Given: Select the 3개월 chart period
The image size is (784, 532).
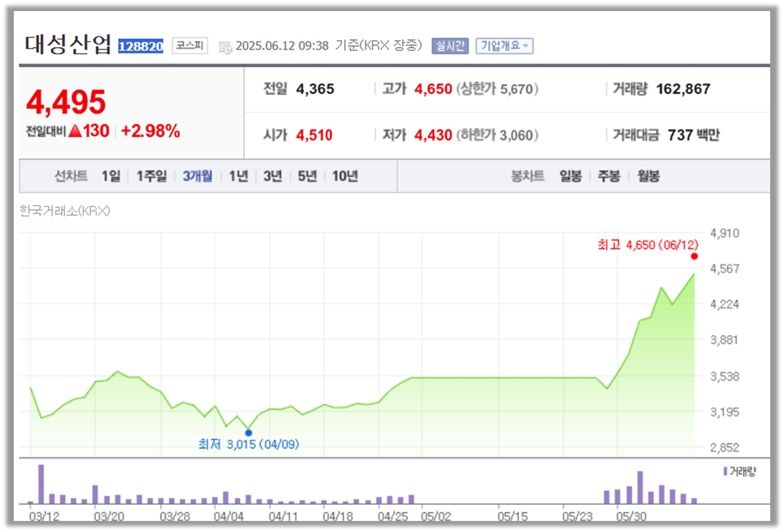Looking at the screenshot, I should click(x=197, y=176).
